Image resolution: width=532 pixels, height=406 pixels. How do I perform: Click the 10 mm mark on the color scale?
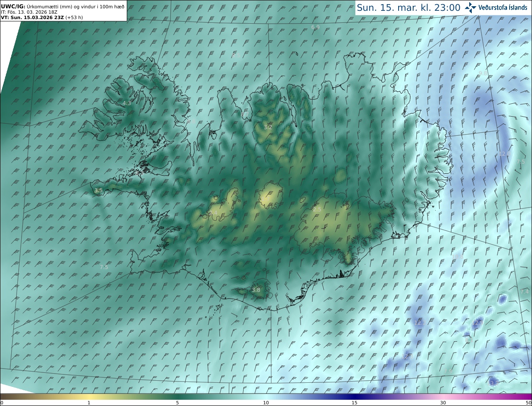(x=266, y=403)
